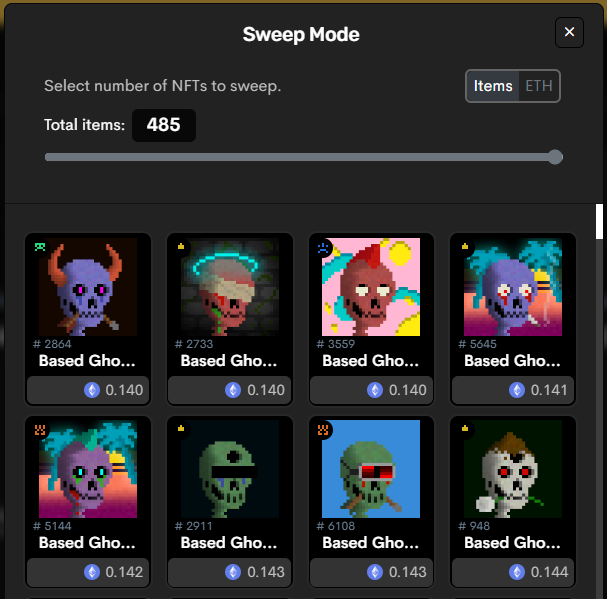Click the Ethereum icon on #5645 price

(x=517, y=390)
